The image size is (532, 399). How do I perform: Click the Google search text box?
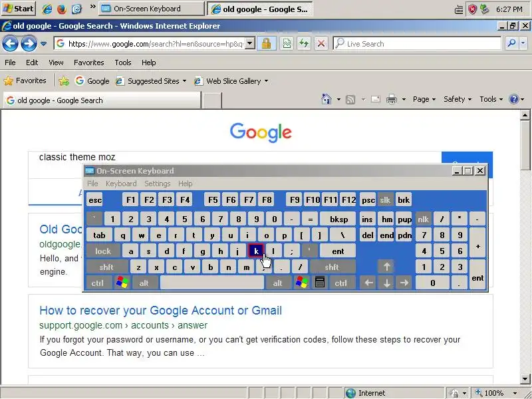point(234,158)
